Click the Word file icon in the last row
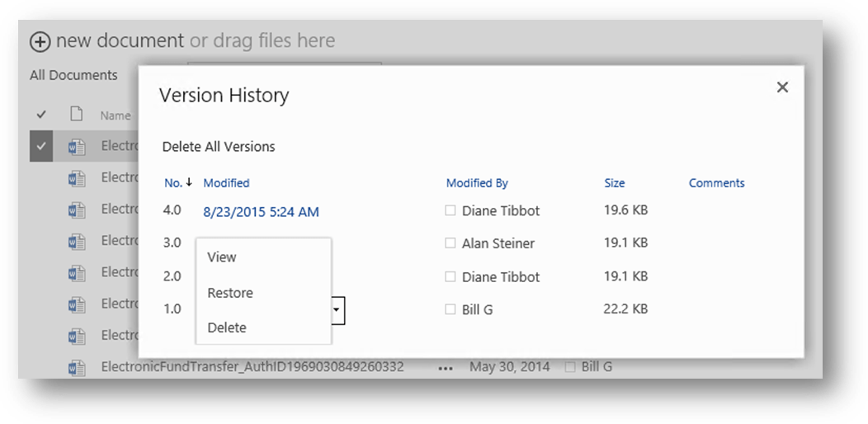The image size is (868, 424). [77, 367]
